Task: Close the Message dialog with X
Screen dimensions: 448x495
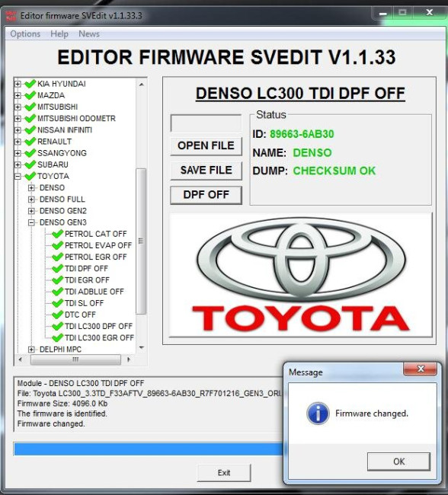Action: coord(421,369)
